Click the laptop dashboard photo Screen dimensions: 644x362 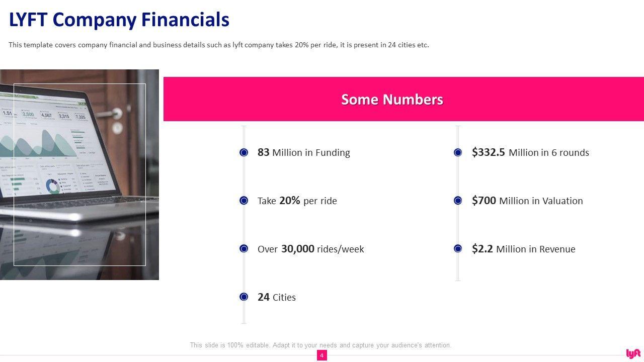(79, 174)
